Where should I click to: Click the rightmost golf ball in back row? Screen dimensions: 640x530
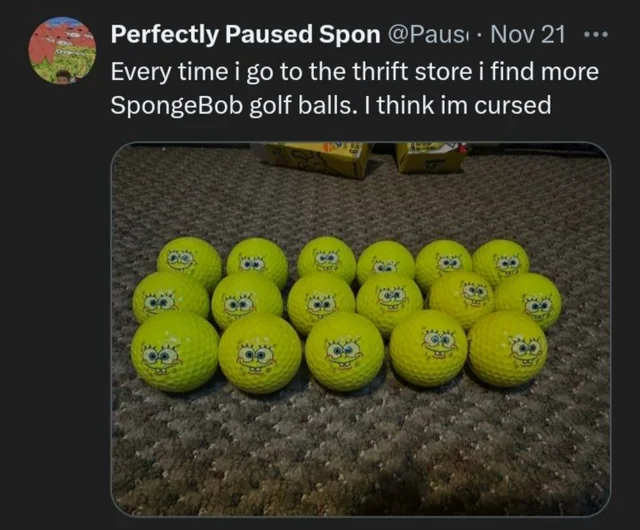501,260
